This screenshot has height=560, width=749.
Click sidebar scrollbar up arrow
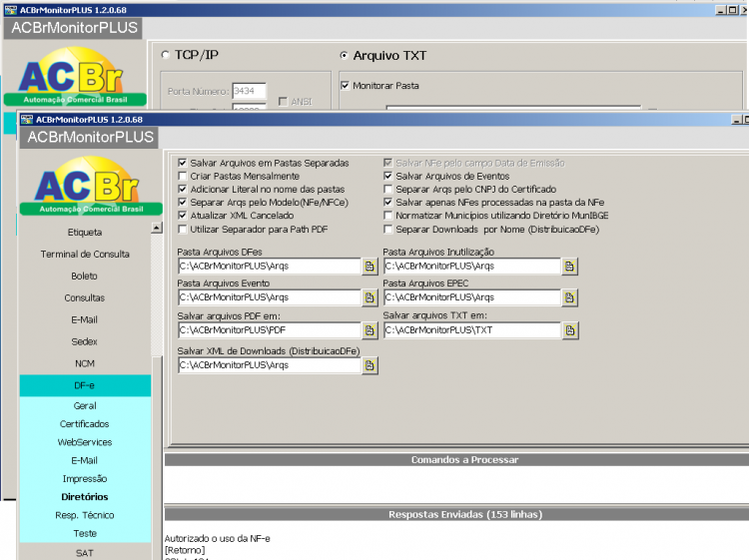click(x=157, y=228)
